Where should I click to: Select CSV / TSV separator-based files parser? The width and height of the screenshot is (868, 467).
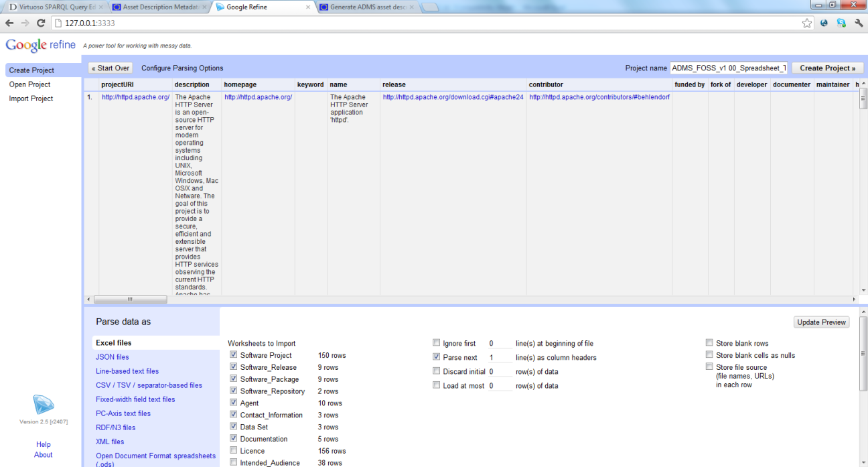click(149, 385)
